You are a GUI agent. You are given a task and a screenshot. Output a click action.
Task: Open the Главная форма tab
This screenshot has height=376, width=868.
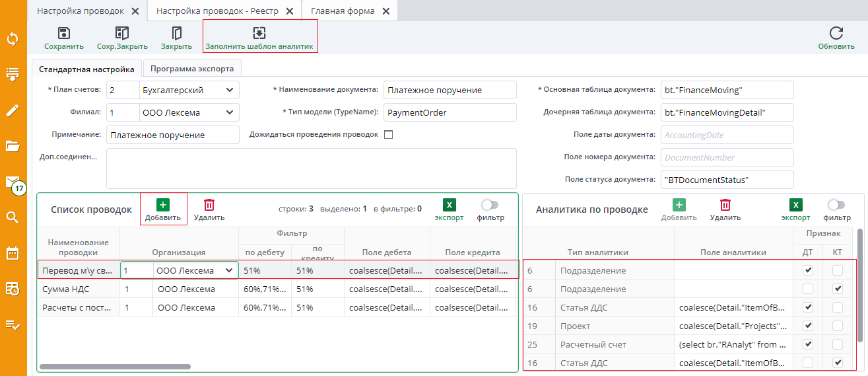tap(343, 11)
